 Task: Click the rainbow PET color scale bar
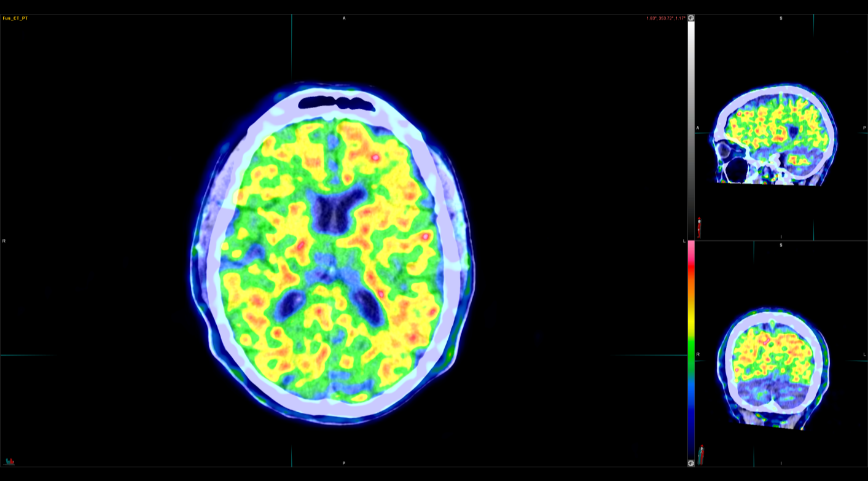click(x=691, y=350)
